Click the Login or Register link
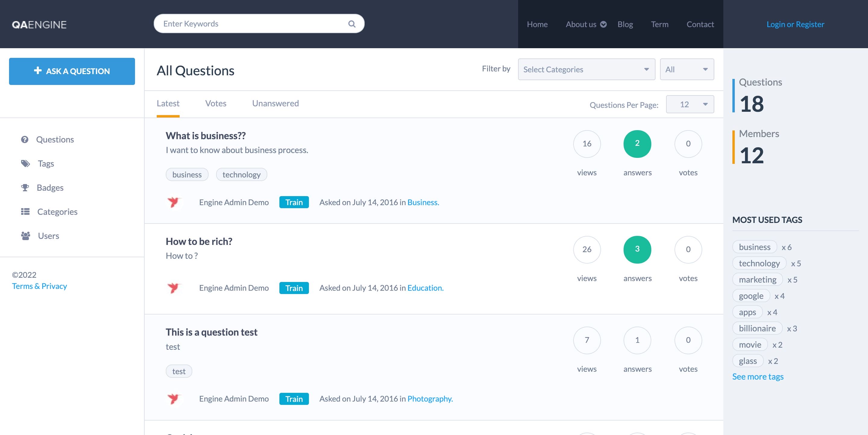 (x=795, y=24)
